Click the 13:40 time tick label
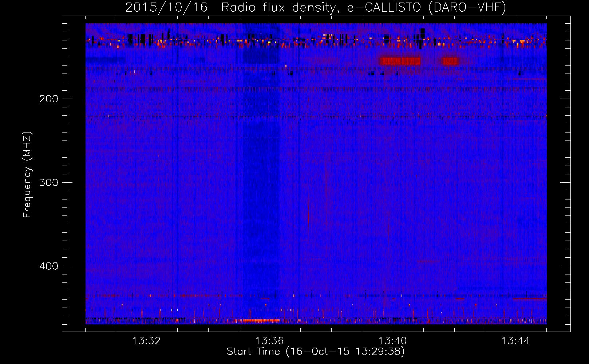This screenshot has height=364, width=589. coord(393,341)
